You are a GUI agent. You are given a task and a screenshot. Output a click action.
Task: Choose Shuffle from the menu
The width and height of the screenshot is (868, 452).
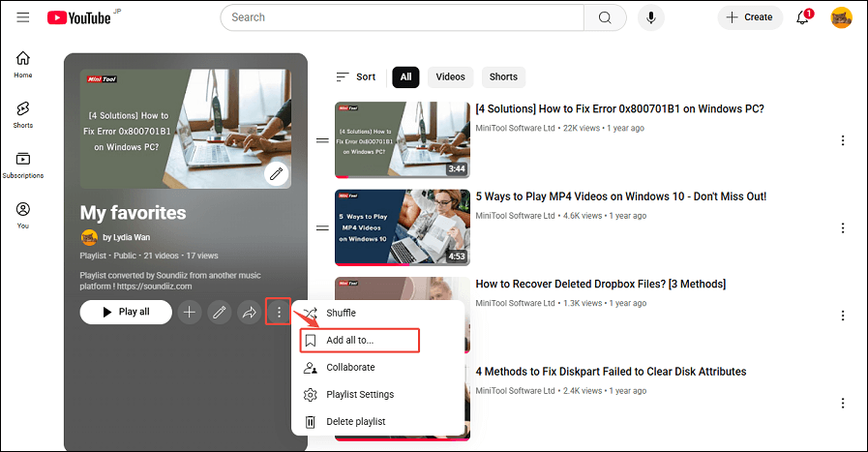(378, 313)
